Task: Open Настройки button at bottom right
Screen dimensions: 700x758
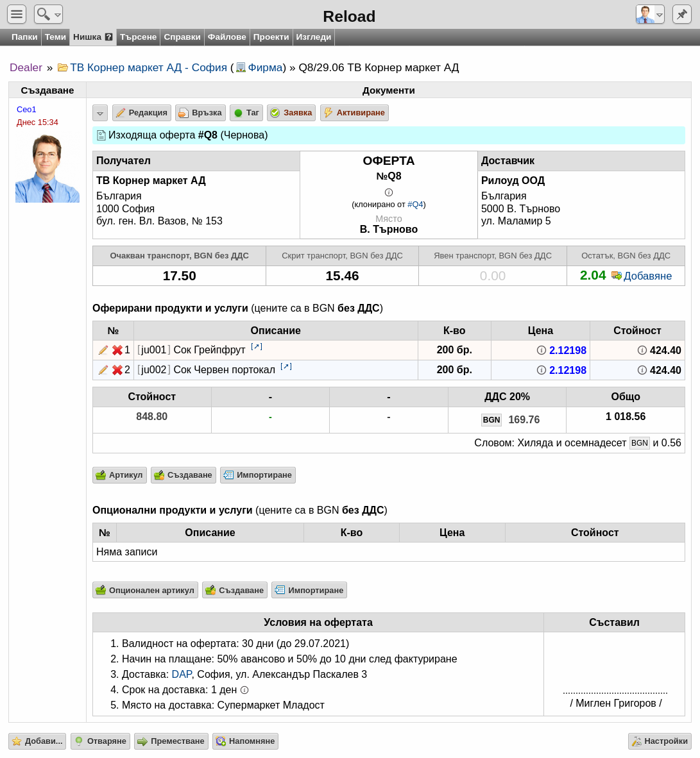Action: pos(660,741)
